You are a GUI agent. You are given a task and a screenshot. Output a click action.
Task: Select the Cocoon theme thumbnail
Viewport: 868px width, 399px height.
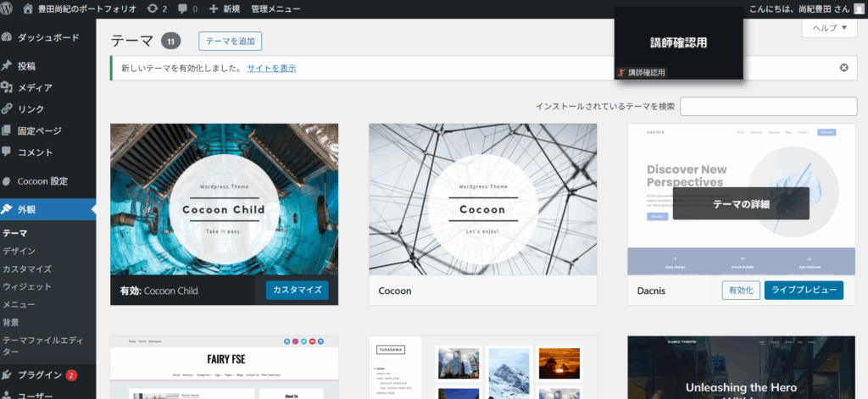point(482,199)
